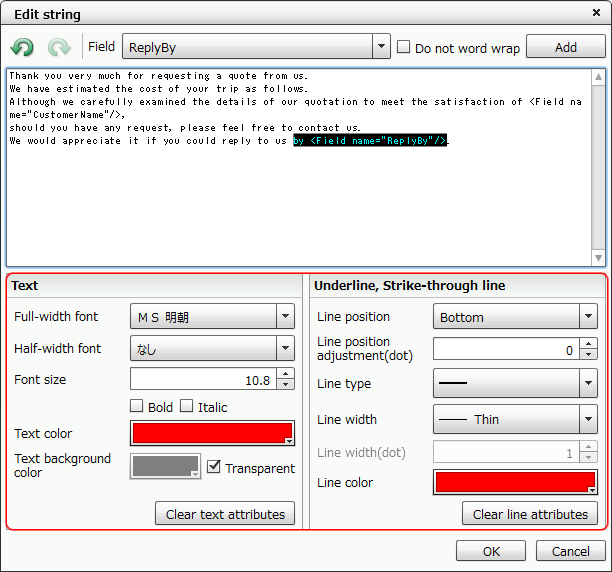
Task: Close the Edit string dialog
Action: coord(596,13)
